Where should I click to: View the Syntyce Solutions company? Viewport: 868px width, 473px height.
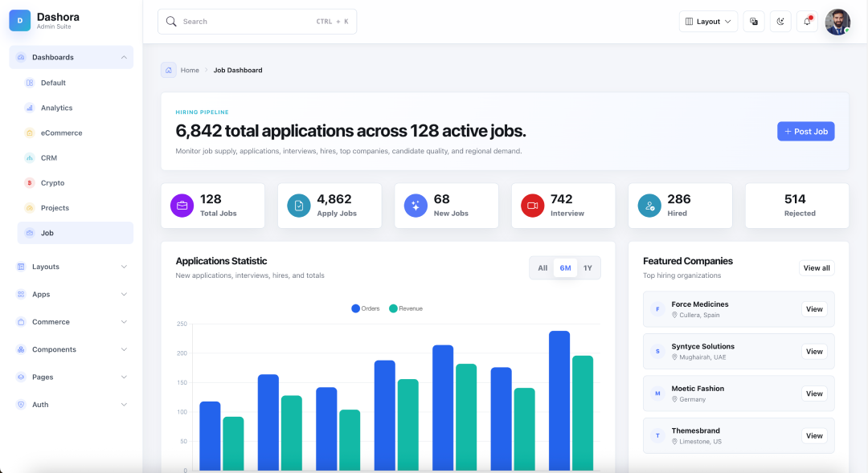click(x=814, y=351)
